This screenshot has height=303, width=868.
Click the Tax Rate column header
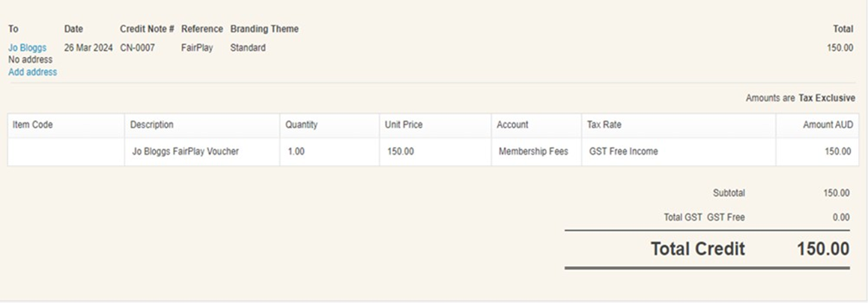604,125
